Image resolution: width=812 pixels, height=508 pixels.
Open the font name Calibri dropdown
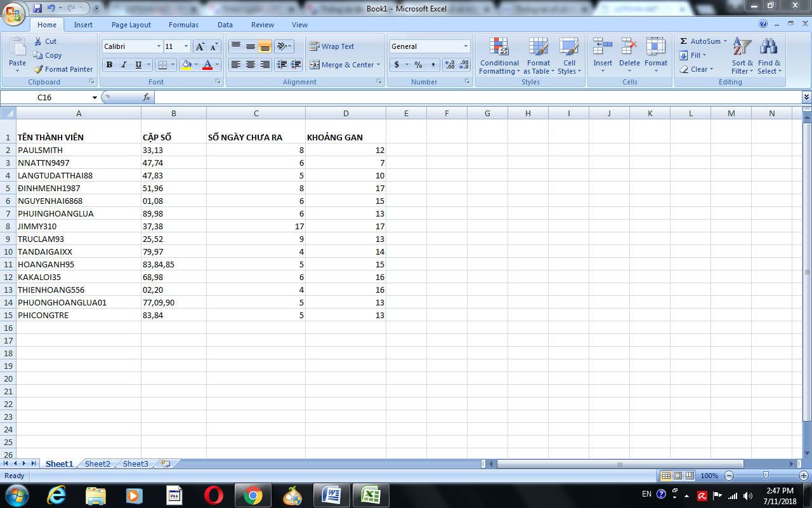(159, 46)
